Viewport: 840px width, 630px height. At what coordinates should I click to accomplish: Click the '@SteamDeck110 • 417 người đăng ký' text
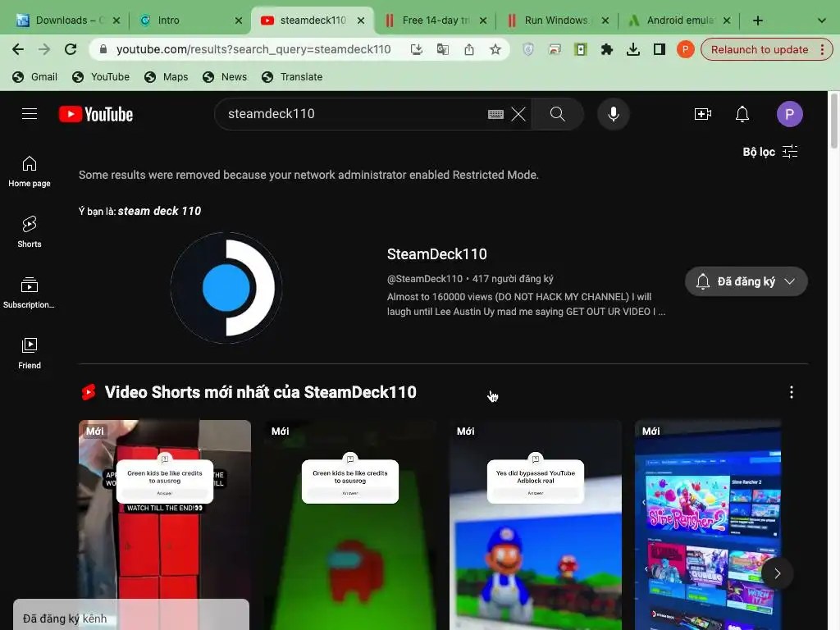coord(470,279)
